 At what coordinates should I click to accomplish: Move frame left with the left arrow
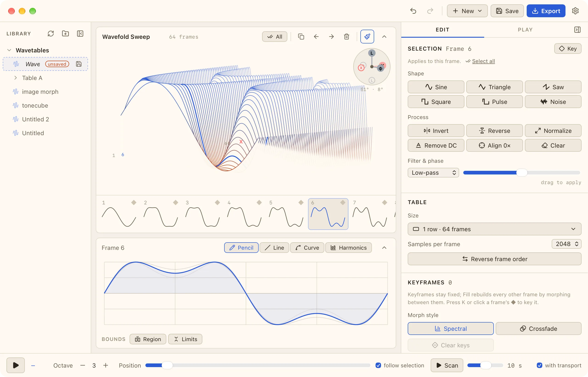click(316, 37)
